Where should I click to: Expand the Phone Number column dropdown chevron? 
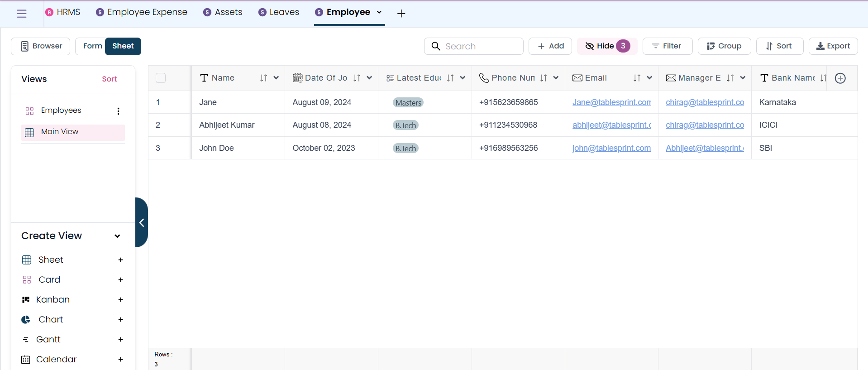[556, 78]
